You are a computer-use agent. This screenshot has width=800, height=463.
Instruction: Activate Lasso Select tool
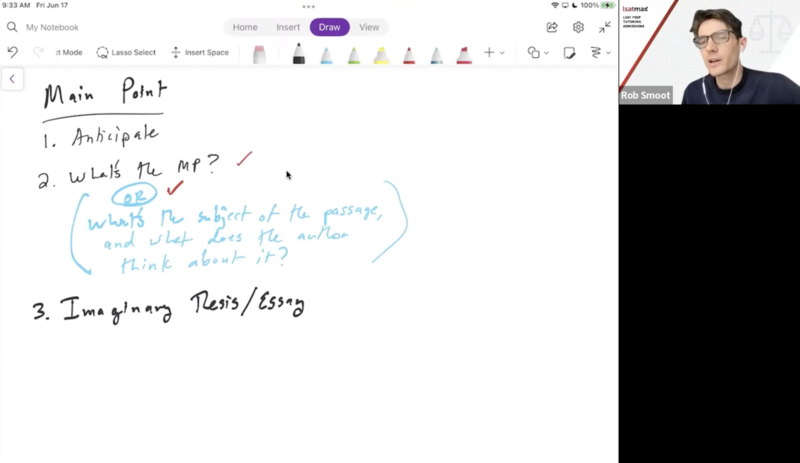pos(126,52)
